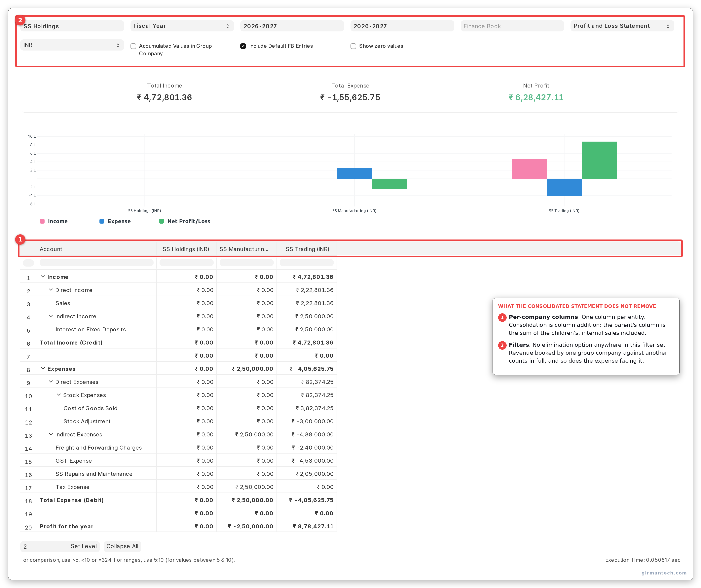701x588 pixels.
Task: Open the INR currency dropdown
Action: [x=72, y=45]
